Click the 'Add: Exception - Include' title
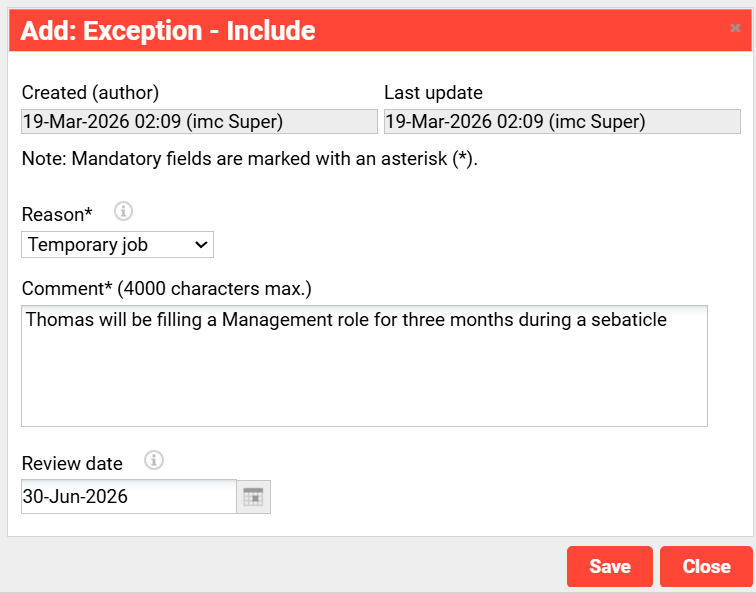 click(x=168, y=30)
